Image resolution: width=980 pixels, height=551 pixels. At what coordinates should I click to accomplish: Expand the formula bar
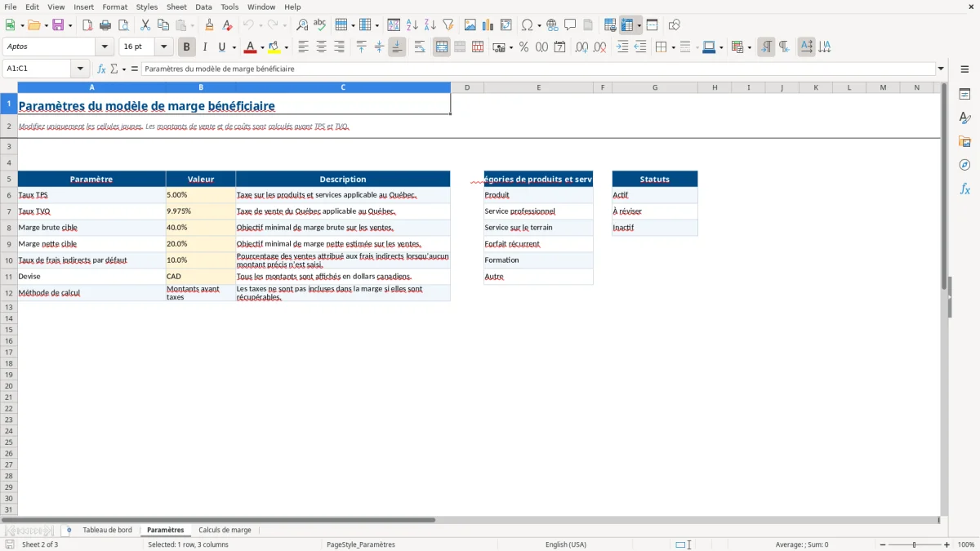pyautogui.click(x=942, y=69)
